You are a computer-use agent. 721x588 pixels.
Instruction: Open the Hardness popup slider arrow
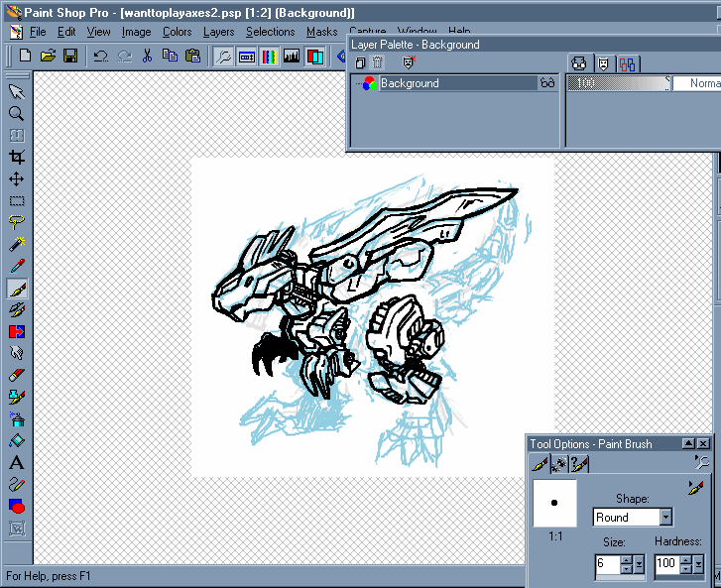[698, 564]
